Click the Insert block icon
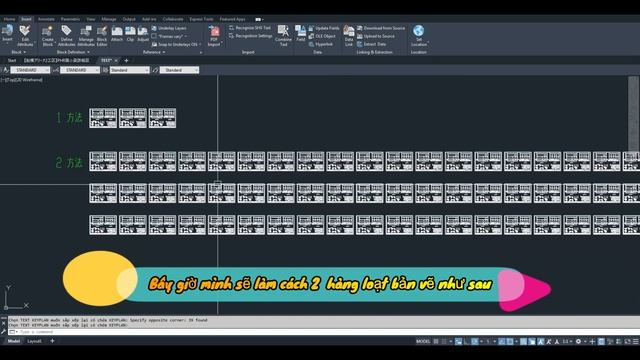The image size is (640, 360). click(x=7, y=34)
